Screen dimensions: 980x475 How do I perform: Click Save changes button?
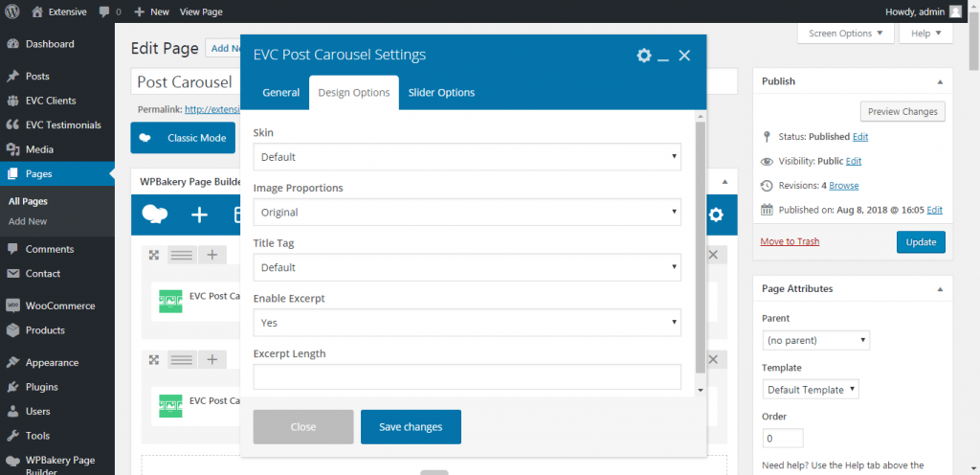(411, 427)
